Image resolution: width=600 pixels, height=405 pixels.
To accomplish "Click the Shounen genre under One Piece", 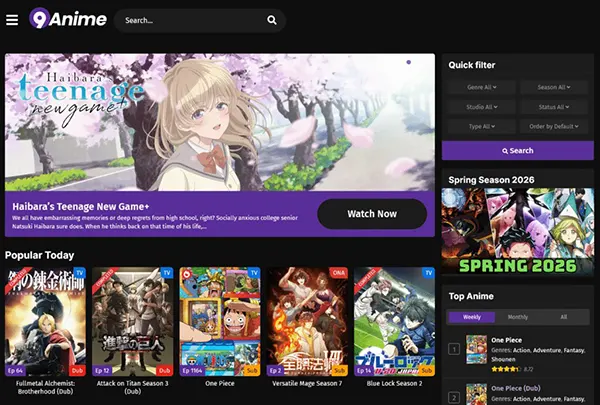I will [x=503, y=359].
